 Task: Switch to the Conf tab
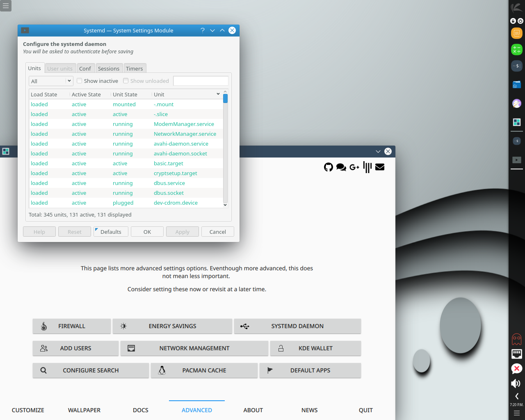[x=85, y=68]
